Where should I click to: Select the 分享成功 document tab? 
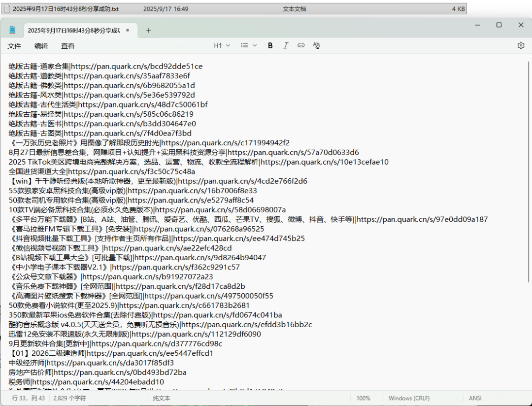tap(73, 30)
